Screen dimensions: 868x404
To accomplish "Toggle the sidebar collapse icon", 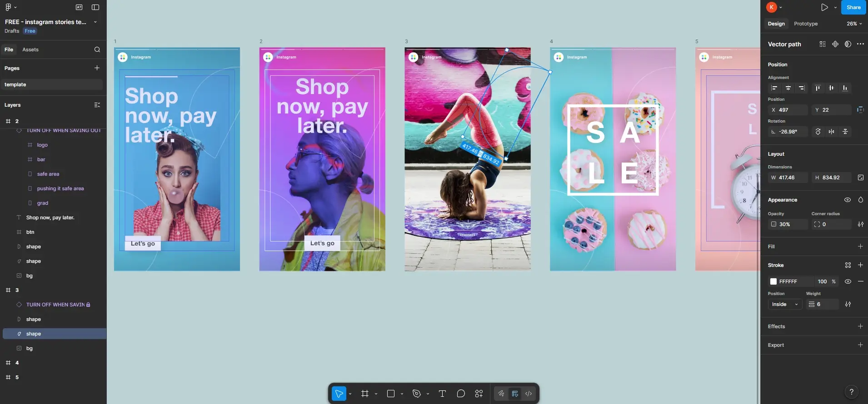I will pyautogui.click(x=95, y=7).
